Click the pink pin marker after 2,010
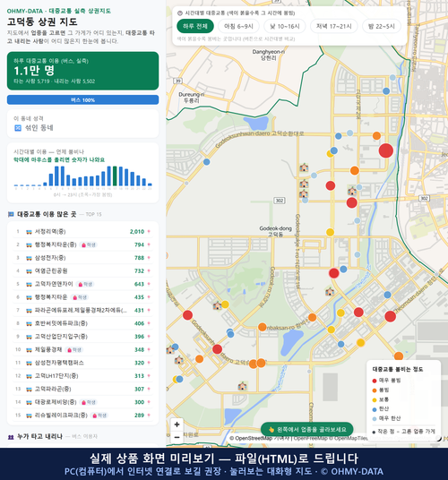 coord(149,232)
